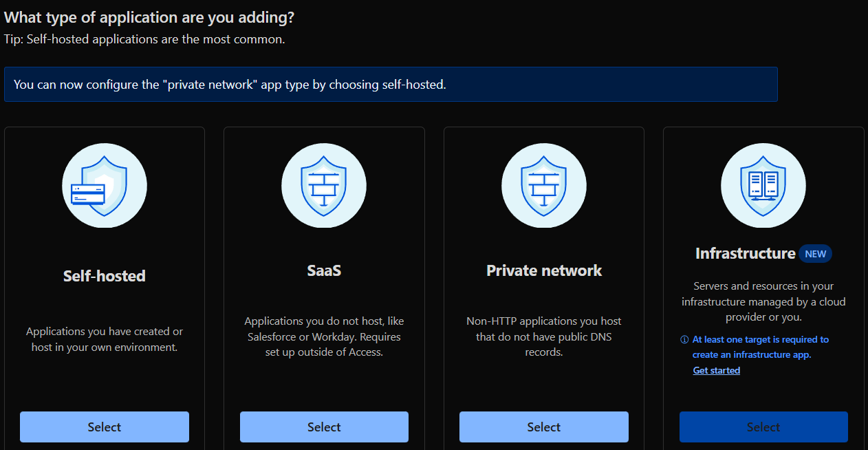
Task: Choose Select for Private network
Action: pyautogui.click(x=544, y=427)
